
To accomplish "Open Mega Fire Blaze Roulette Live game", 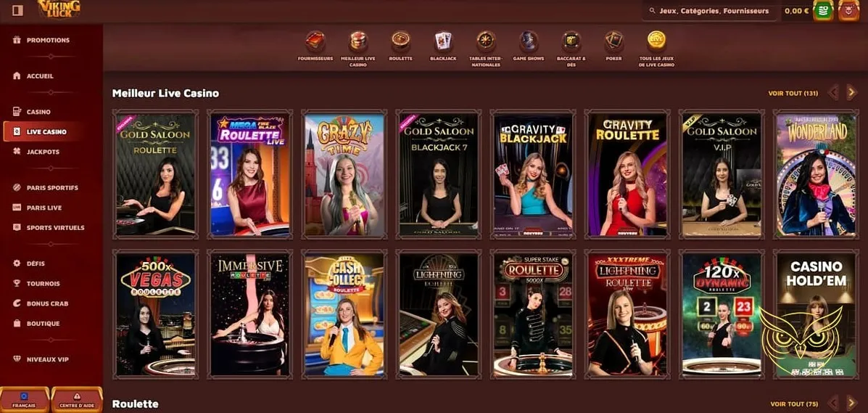I will point(249,175).
